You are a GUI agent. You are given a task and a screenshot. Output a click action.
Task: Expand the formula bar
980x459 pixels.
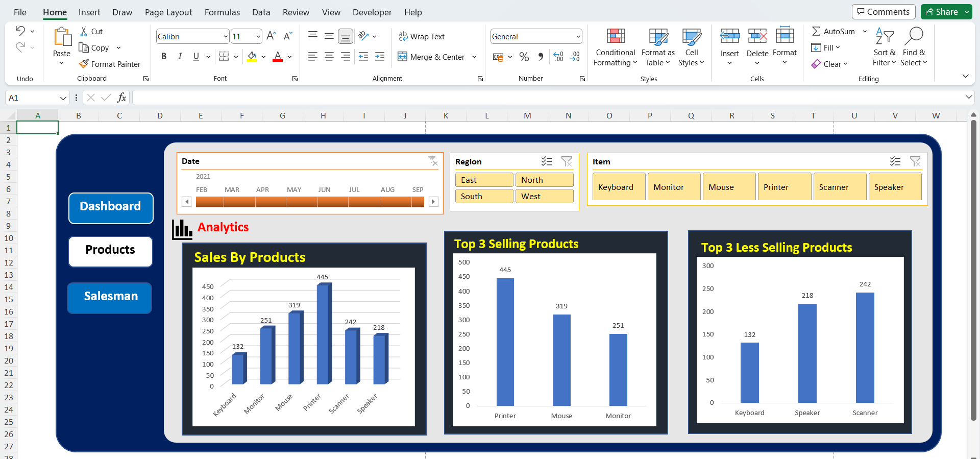(x=969, y=97)
